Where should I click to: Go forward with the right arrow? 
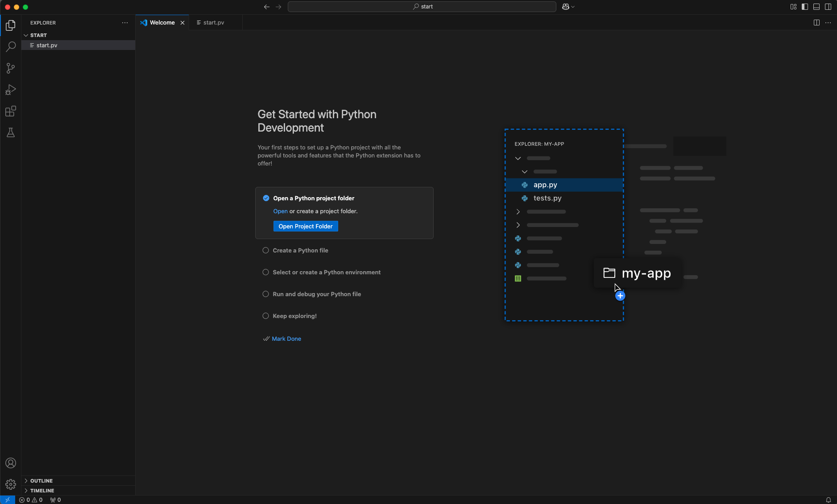[x=278, y=7]
